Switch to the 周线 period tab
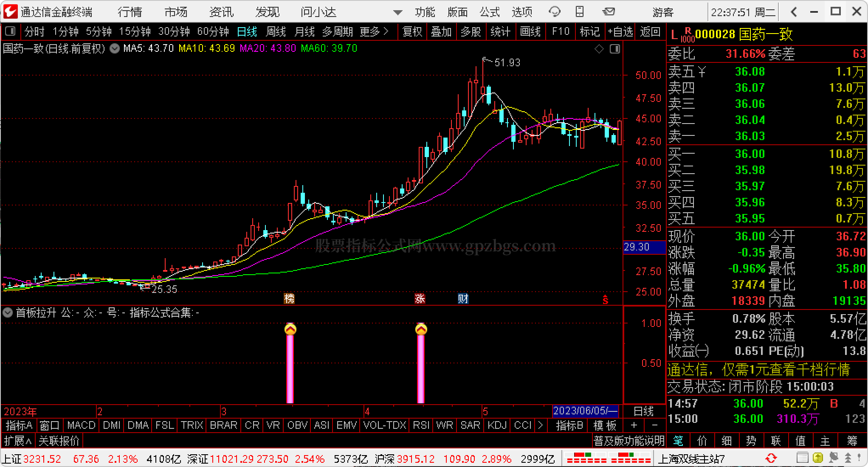The width and height of the screenshot is (868, 467). click(276, 31)
